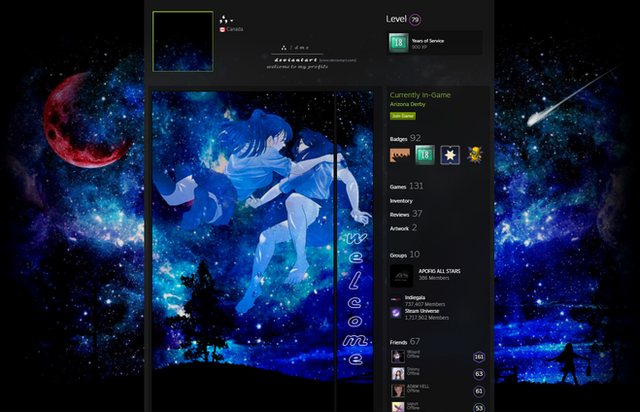Open the Reviews 37 link

point(406,214)
